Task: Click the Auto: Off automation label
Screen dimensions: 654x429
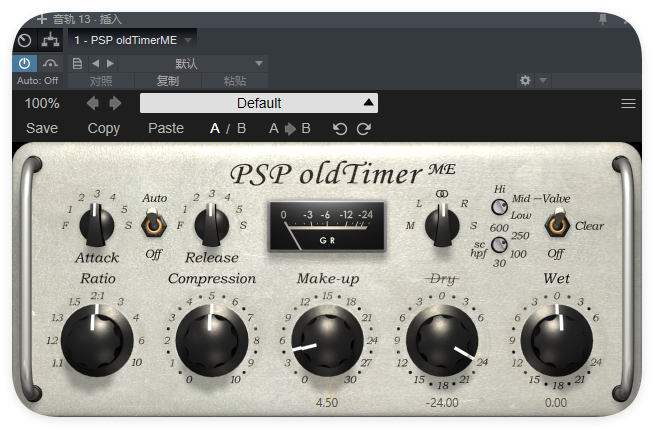Action: click(x=38, y=81)
